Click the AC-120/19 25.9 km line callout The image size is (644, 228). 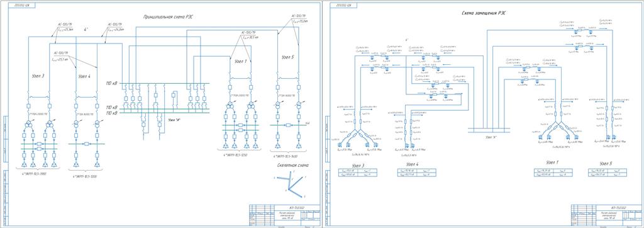[65, 28]
